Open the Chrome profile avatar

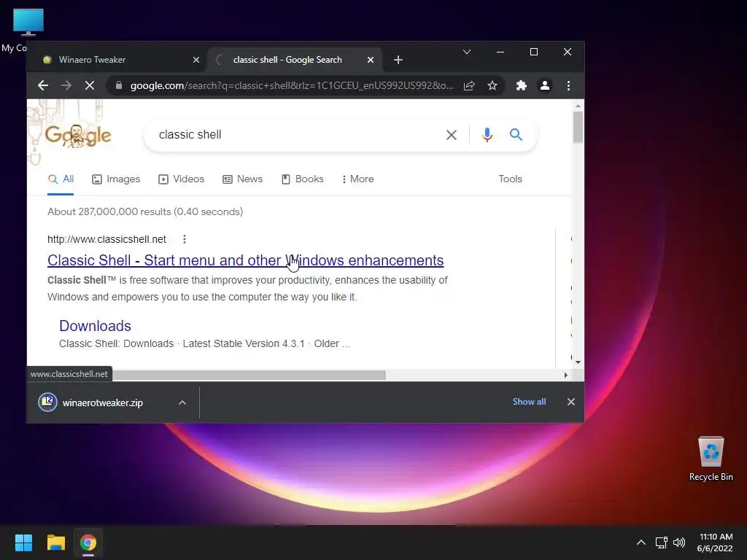[544, 86]
